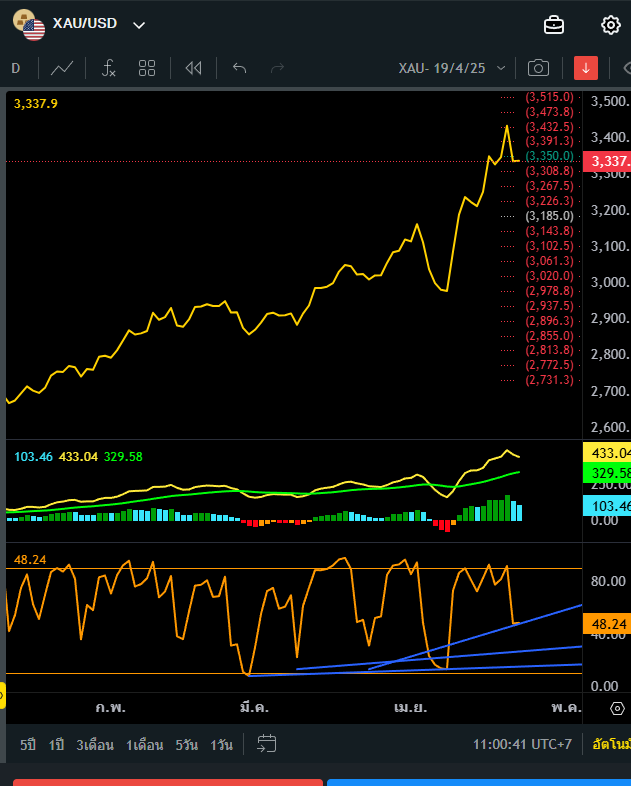Click the ก.พ. time axis label
This screenshot has width=631, height=786.
(x=110, y=707)
